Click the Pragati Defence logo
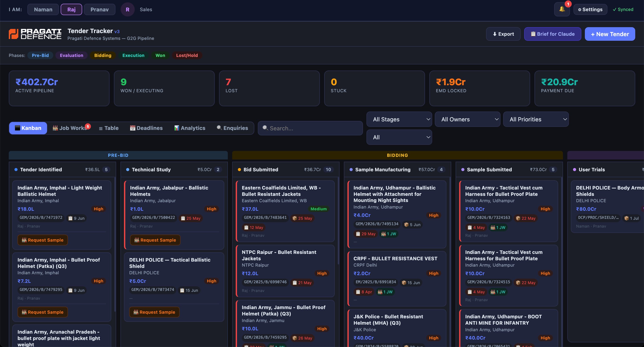Screen dimensions: 644x347 point(35,34)
